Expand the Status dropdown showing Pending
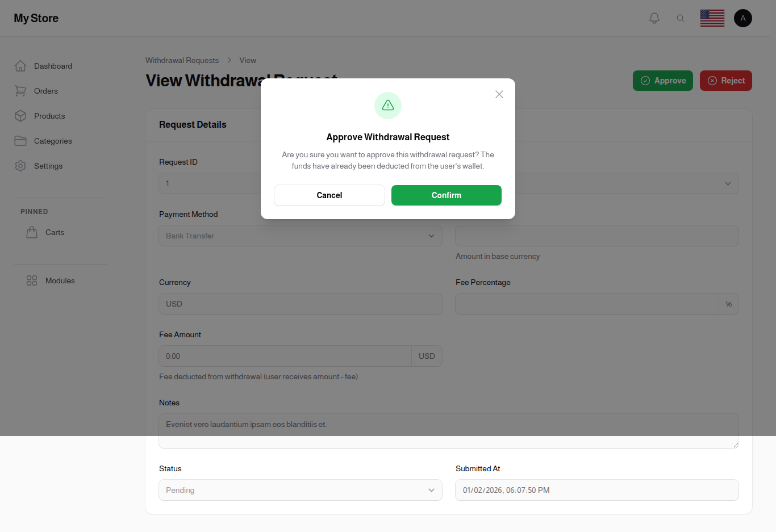The width and height of the screenshot is (776, 532). click(x=300, y=489)
